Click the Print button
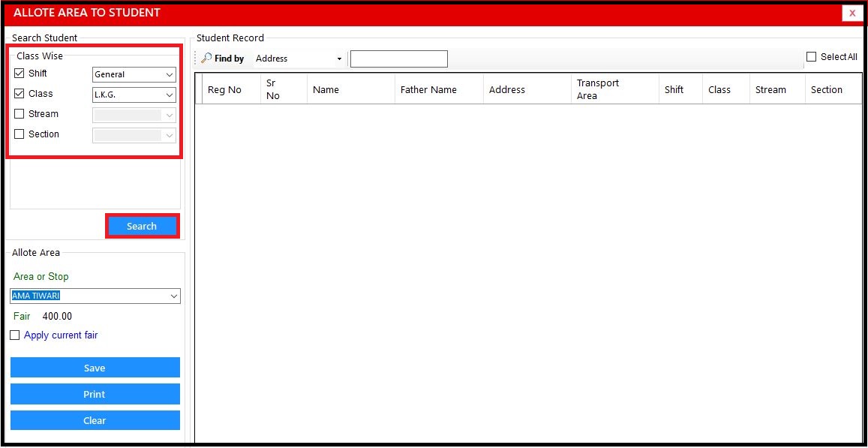The image size is (868, 448). [95, 394]
